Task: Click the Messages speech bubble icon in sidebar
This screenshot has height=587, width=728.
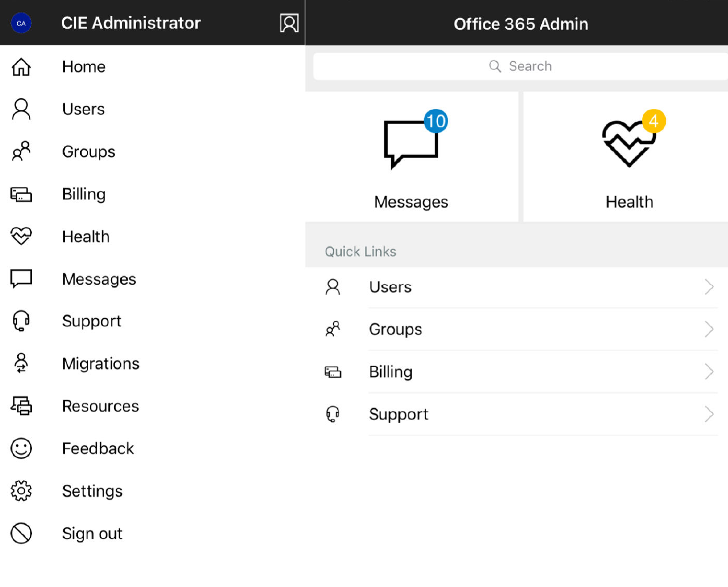Action: tap(21, 279)
